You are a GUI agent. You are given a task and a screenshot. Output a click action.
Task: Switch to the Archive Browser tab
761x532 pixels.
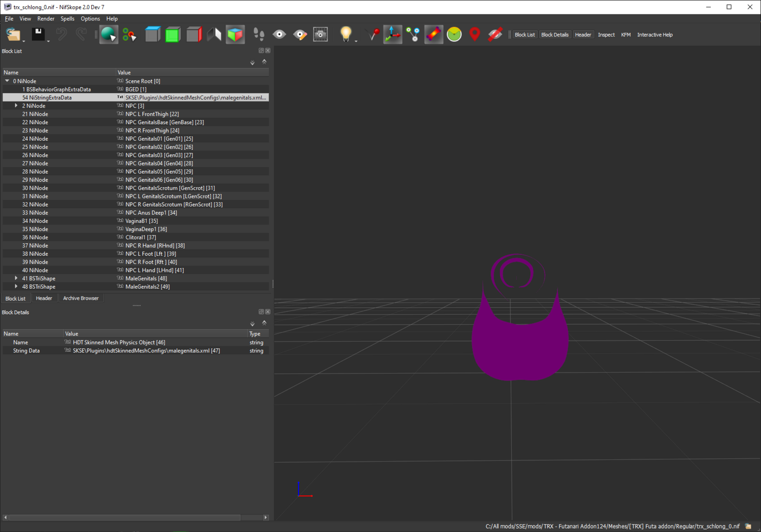coord(81,298)
